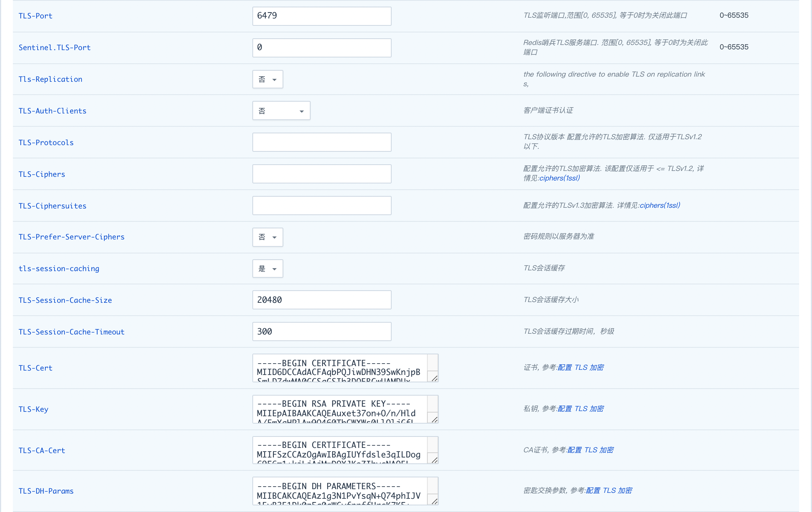
Task: Open ciphers(1ssl) link in TLS-Ciphersuites row
Action: point(660,206)
